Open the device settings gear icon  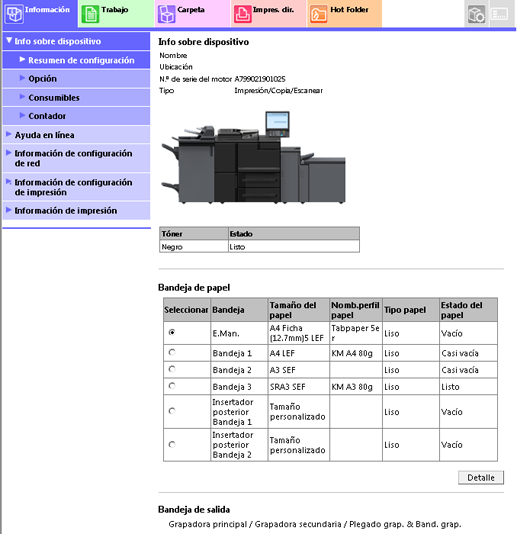click(x=476, y=14)
